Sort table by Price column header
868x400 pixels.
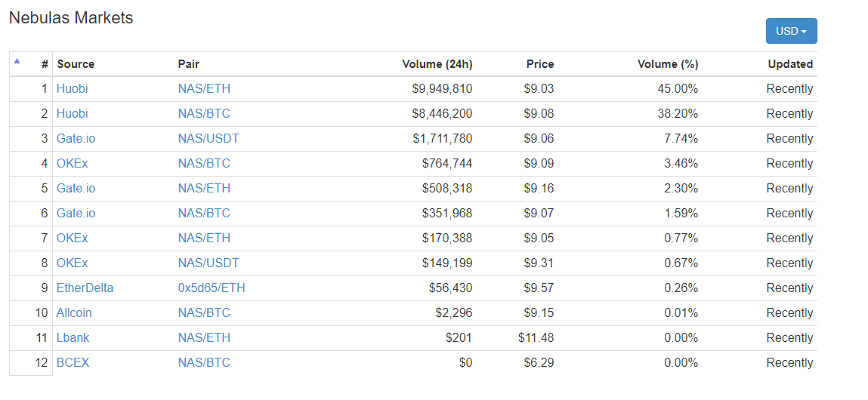click(x=539, y=64)
